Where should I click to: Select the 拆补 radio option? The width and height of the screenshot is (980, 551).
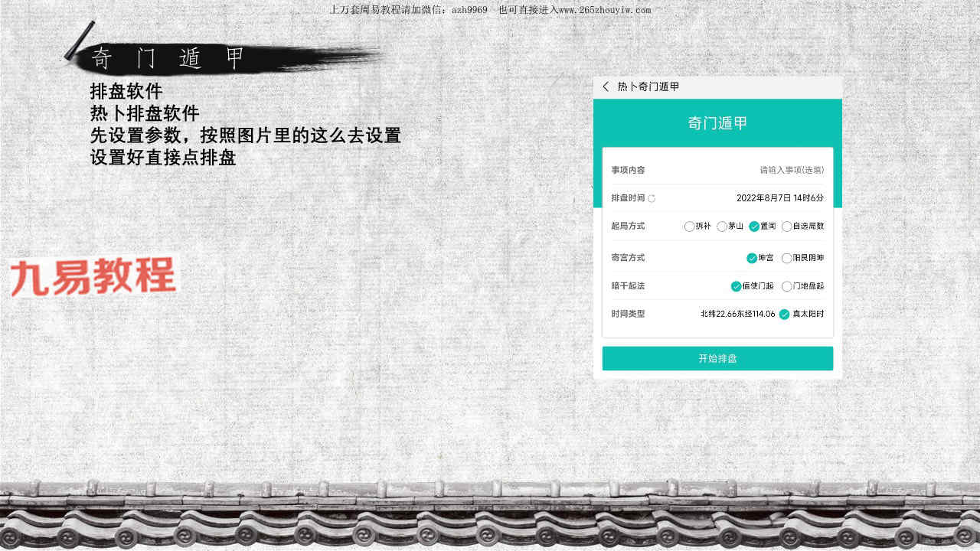(697, 227)
